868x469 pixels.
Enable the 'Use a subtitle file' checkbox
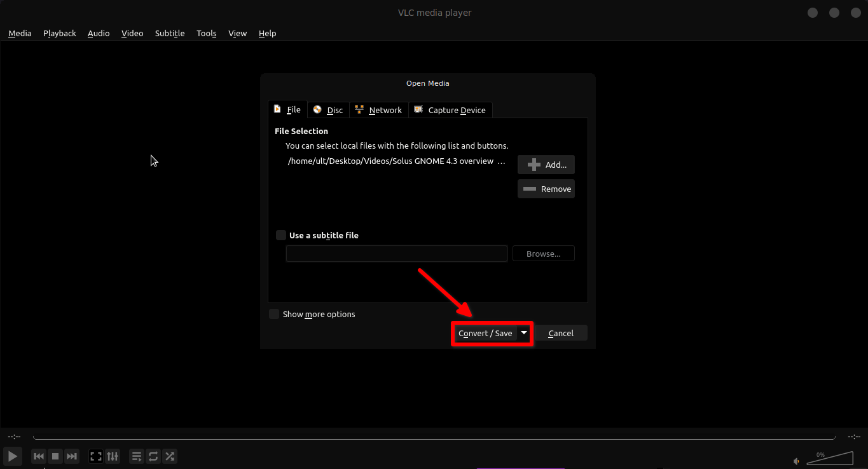tap(281, 235)
